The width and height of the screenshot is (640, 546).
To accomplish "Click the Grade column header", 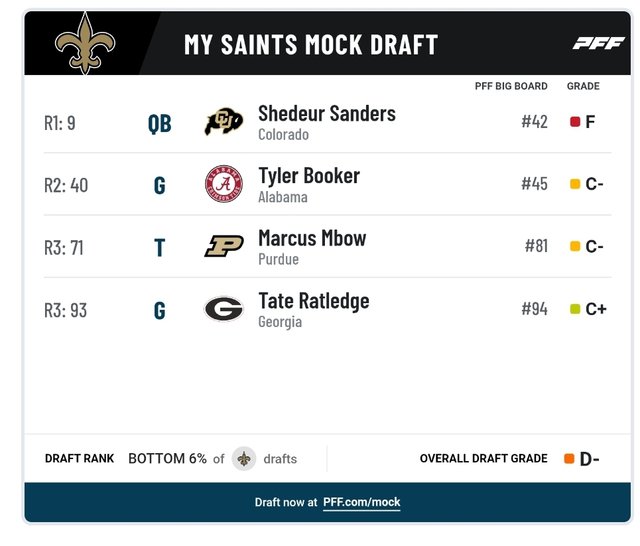I will [583, 86].
